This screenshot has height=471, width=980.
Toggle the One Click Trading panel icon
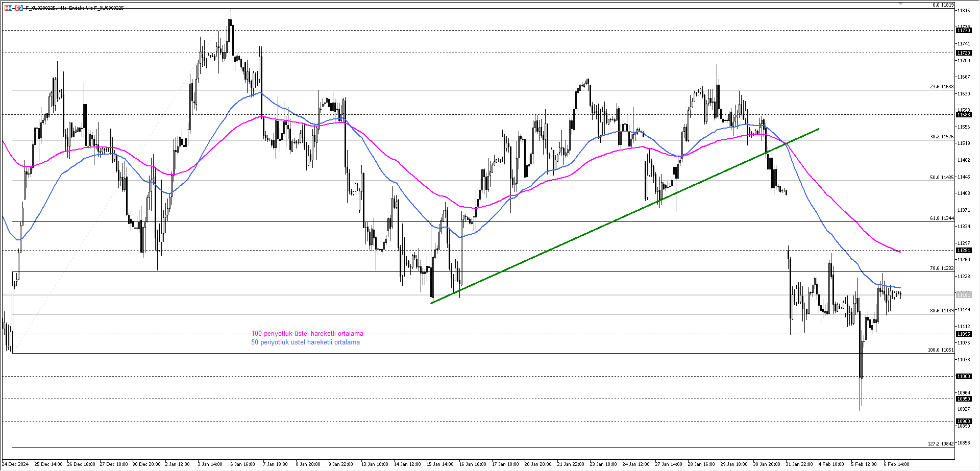19,8
